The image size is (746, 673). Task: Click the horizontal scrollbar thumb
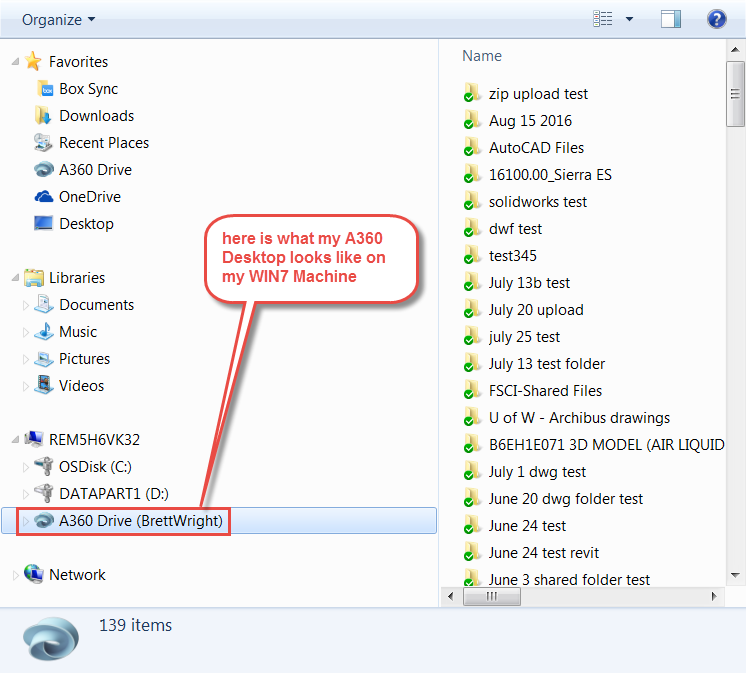[x=491, y=596]
